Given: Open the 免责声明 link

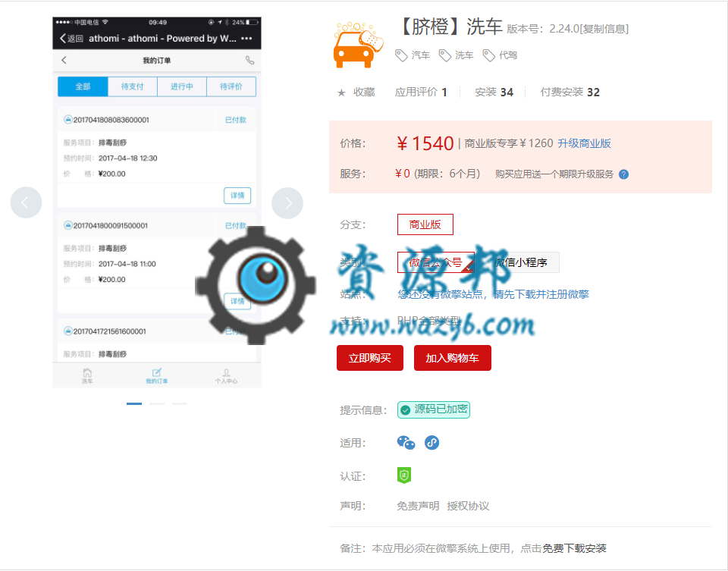Looking at the screenshot, I should click(x=418, y=506).
